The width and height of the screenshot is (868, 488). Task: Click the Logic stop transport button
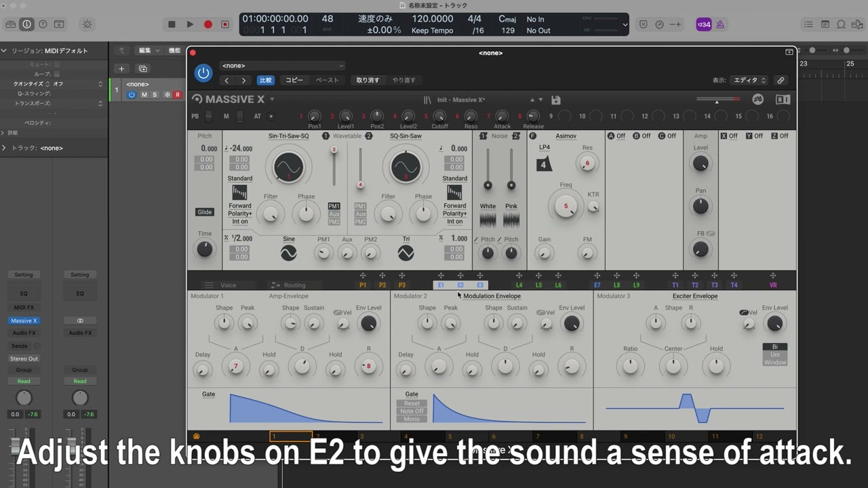click(172, 24)
